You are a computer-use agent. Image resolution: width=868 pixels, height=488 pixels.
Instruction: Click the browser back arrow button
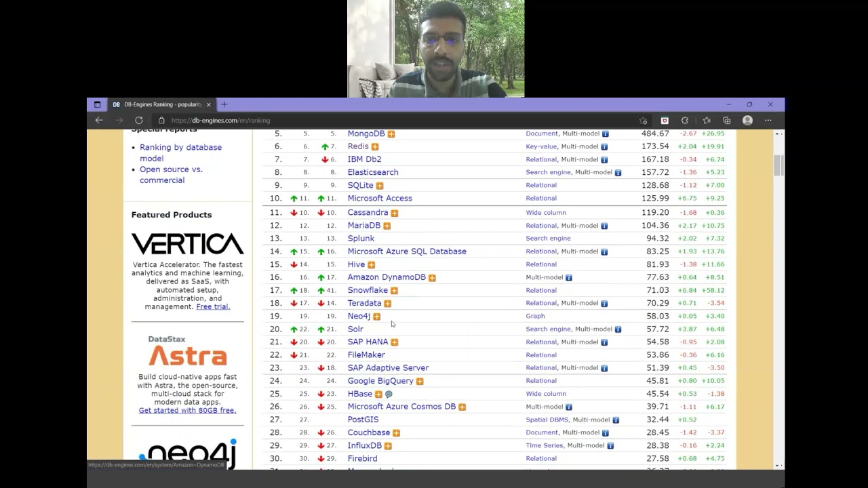(99, 120)
